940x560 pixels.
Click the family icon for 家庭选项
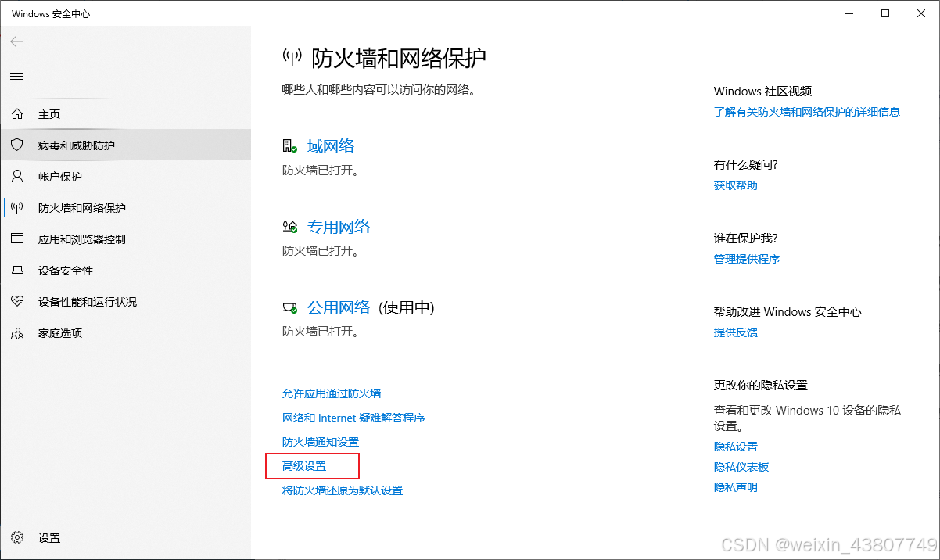click(x=17, y=333)
